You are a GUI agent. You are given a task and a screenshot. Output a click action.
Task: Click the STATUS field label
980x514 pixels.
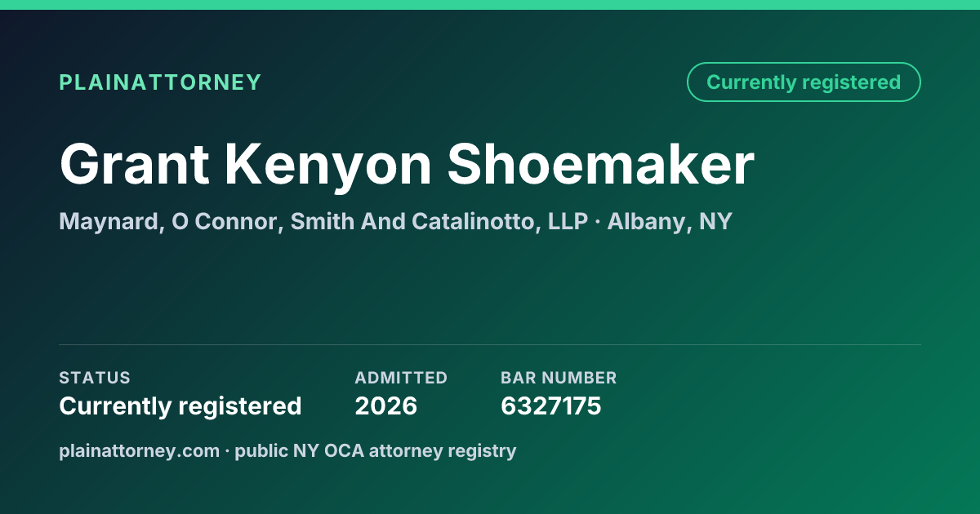[95, 378]
